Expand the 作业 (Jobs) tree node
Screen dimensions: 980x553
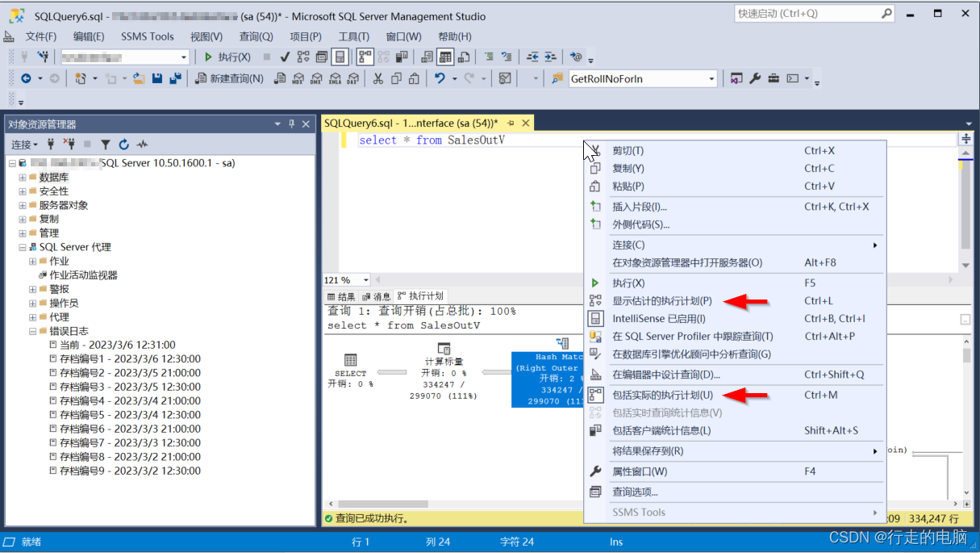coord(33,262)
